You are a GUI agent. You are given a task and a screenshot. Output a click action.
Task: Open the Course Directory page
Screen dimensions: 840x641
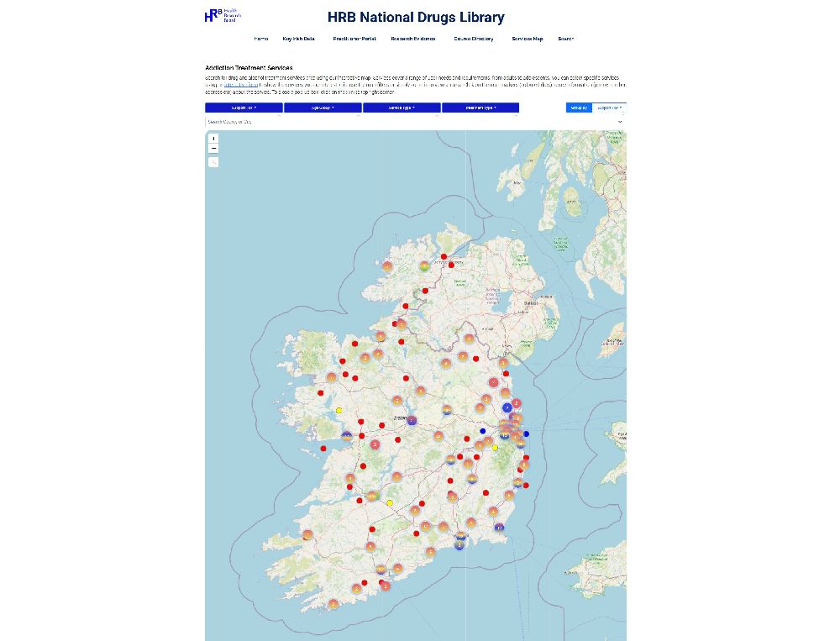pos(474,39)
